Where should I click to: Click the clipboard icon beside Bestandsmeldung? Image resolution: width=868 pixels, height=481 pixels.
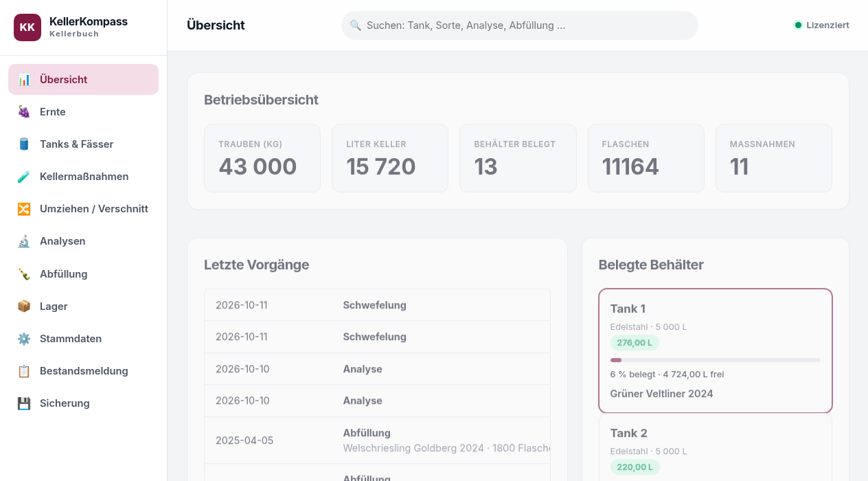tap(24, 371)
